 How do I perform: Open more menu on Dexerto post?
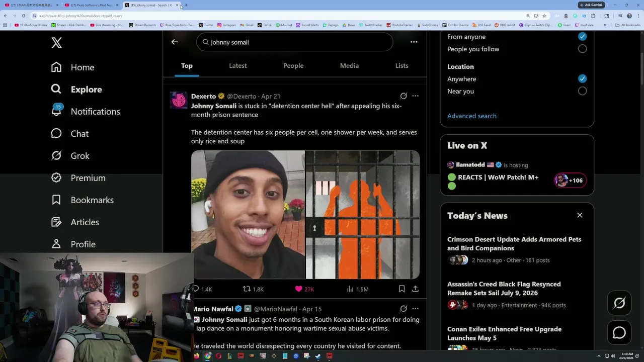415,96
